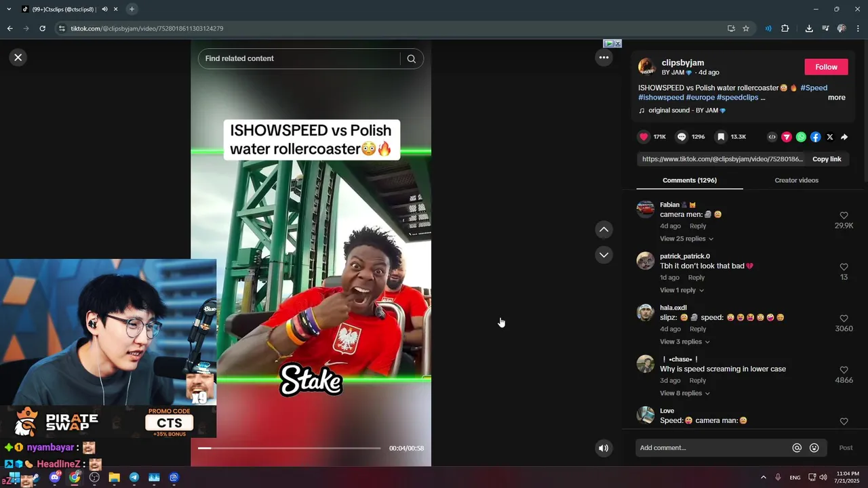
Task: Like hala.exdl's comment
Action: tap(844, 319)
